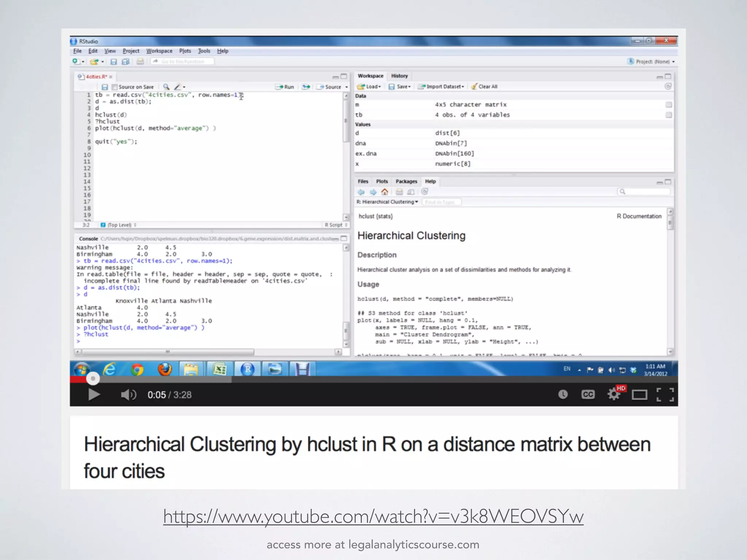Click the video play button
Image resolution: width=747 pixels, height=560 pixels.
click(94, 394)
